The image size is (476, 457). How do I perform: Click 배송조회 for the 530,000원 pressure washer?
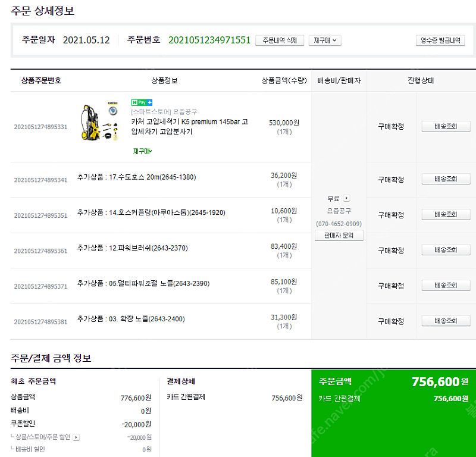446,126
